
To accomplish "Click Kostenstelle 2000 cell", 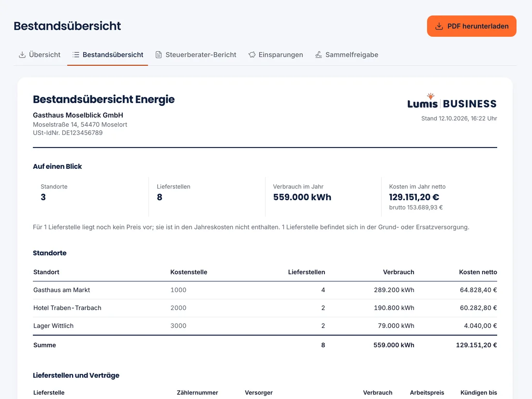I will pyautogui.click(x=178, y=308).
